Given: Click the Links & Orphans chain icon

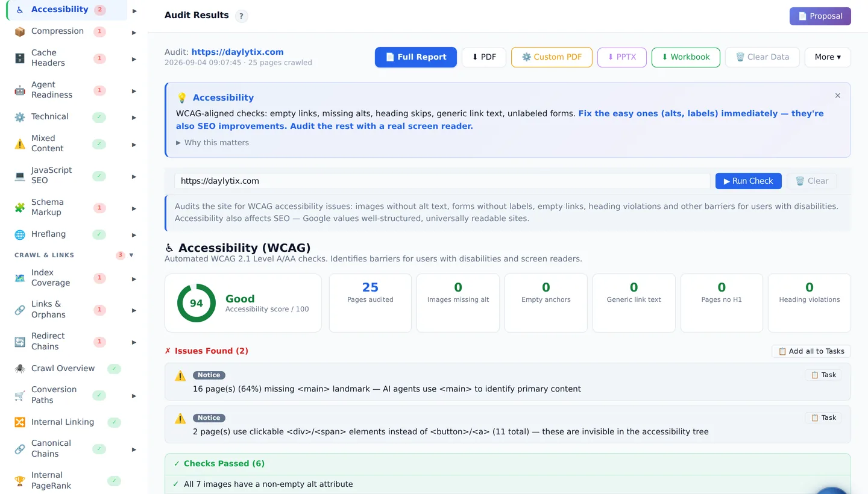Looking at the screenshot, I should pyautogui.click(x=20, y=310).
